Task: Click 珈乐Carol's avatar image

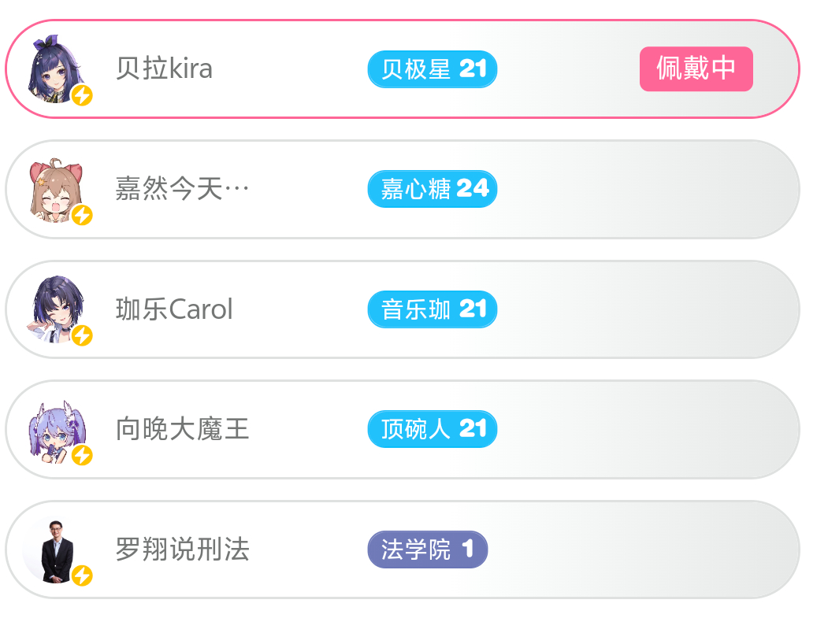Action: click(54, 308)
